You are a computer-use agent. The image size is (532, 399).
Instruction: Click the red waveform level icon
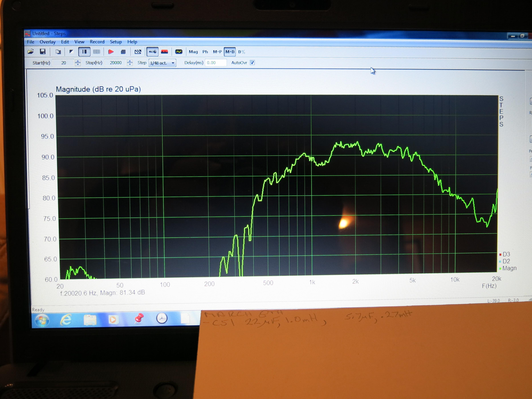(x=164, y=52)
